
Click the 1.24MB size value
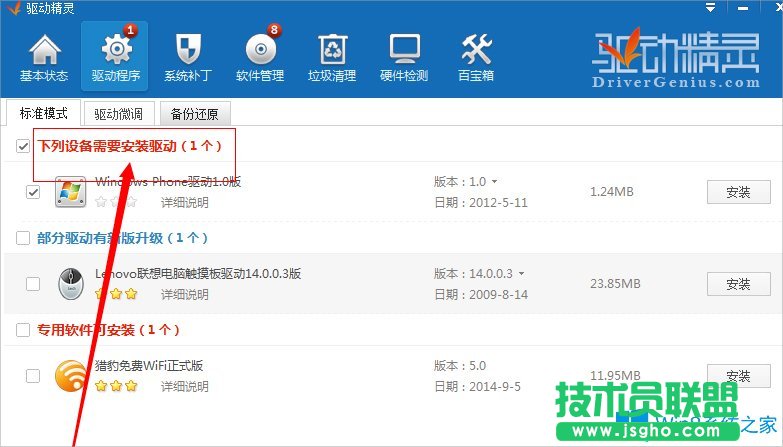[612, 192]
